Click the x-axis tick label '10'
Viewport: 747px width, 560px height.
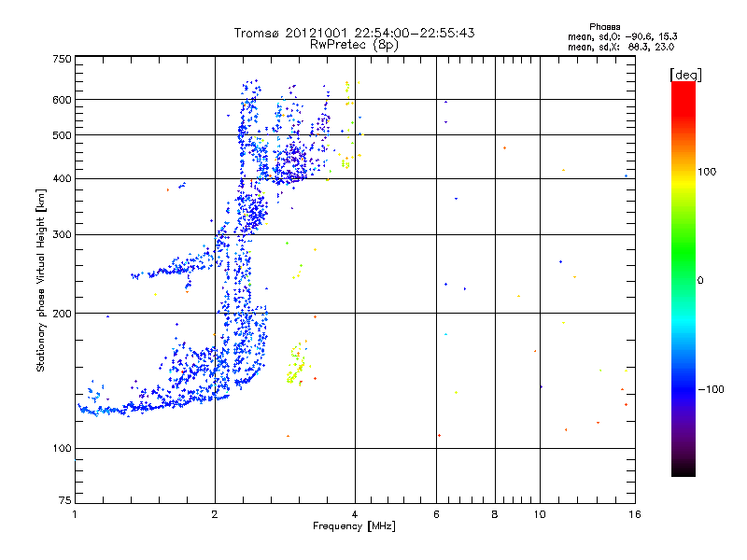point(540,514)
